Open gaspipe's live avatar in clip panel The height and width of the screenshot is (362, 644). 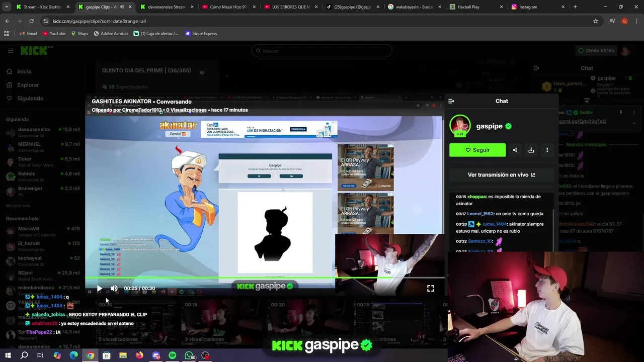[x=460, y=126]
